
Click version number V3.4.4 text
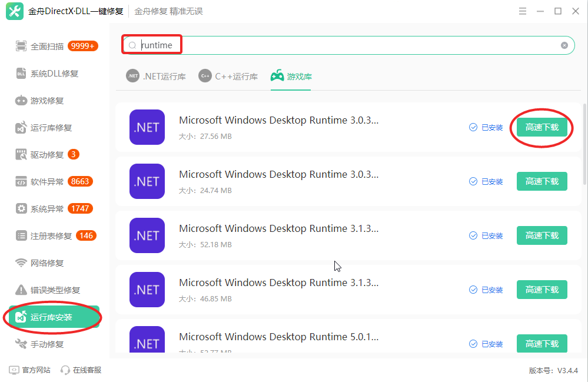coord(567,370)
